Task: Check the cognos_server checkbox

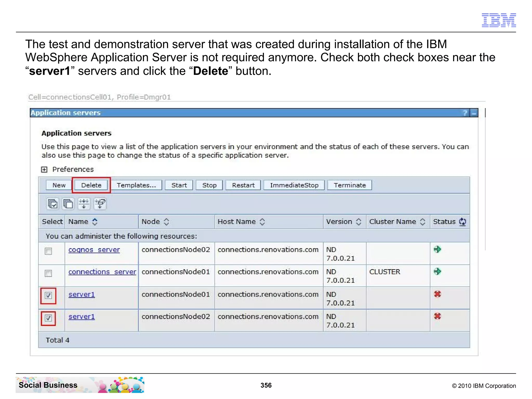Action: tap(48, 251)
